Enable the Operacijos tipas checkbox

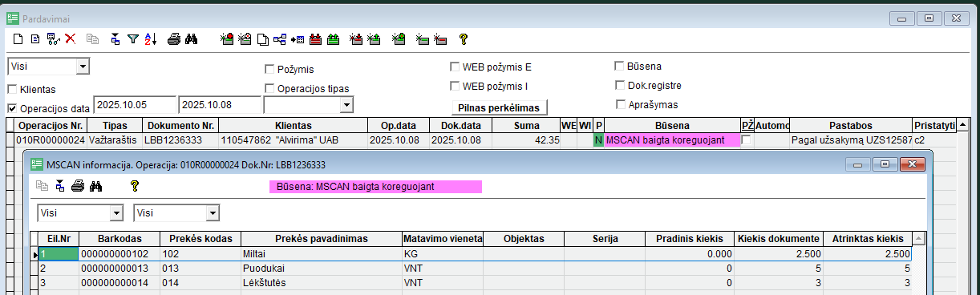click(x=269, y=88)
